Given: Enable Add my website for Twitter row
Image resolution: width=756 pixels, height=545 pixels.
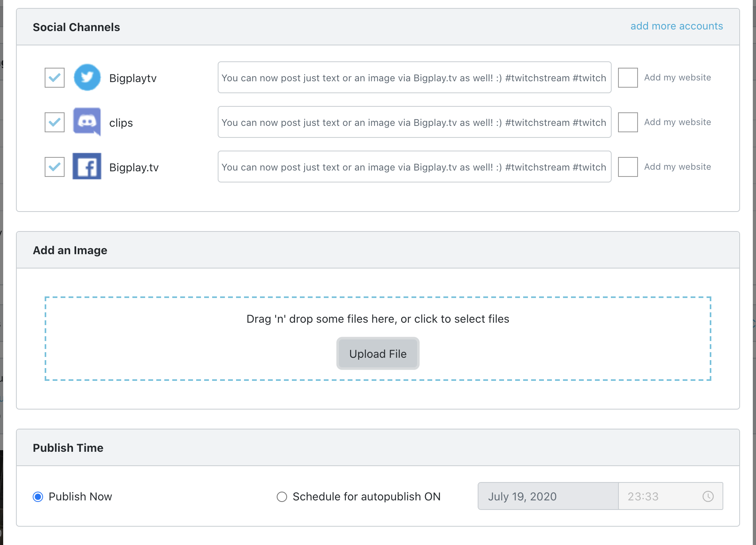Looking at the screenshot, I should click(628, 77).
